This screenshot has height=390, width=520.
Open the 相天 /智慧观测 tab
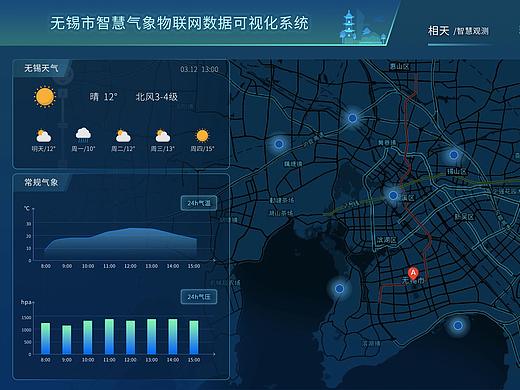pos(458,31)
